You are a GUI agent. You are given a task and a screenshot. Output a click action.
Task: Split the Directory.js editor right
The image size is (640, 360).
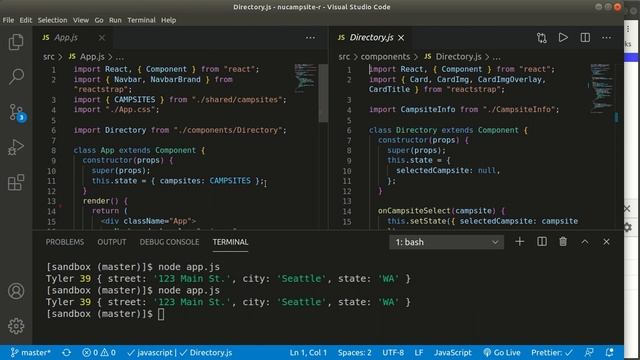585,38
